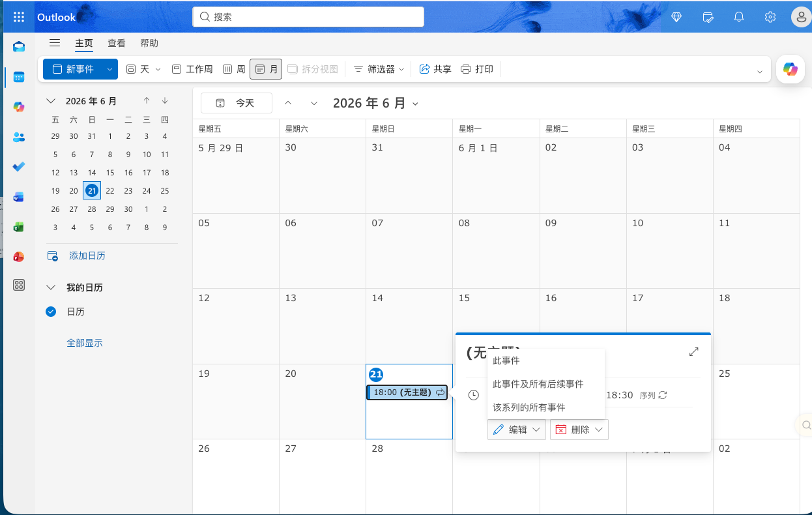Open Copilot icon in left sidebar

pyautogui.click(x=19, y=107)
